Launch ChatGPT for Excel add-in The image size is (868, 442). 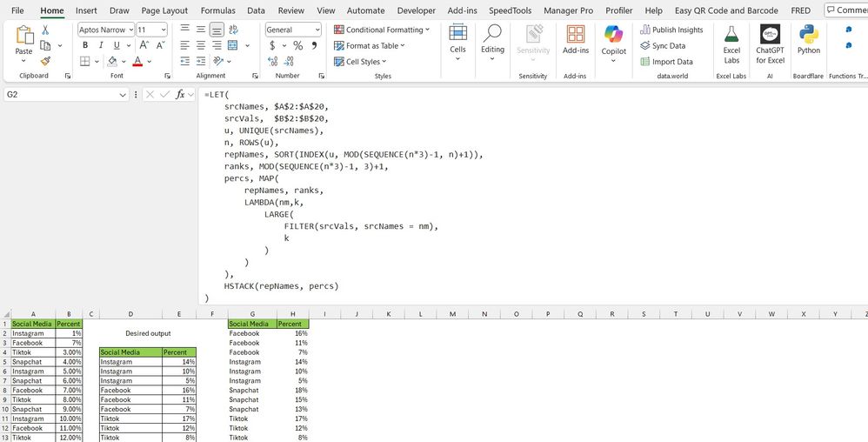770,44
